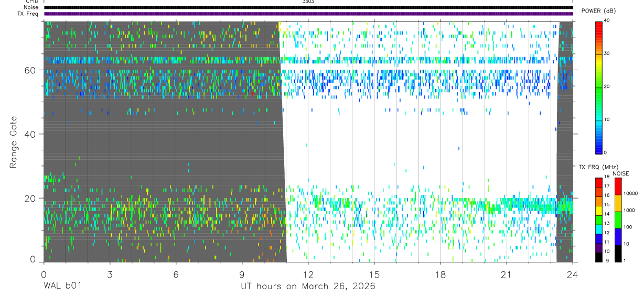Click the 6 tick on the UT hours axis
The height and width of the screenshot is (297, 644).
pos(176,274)
